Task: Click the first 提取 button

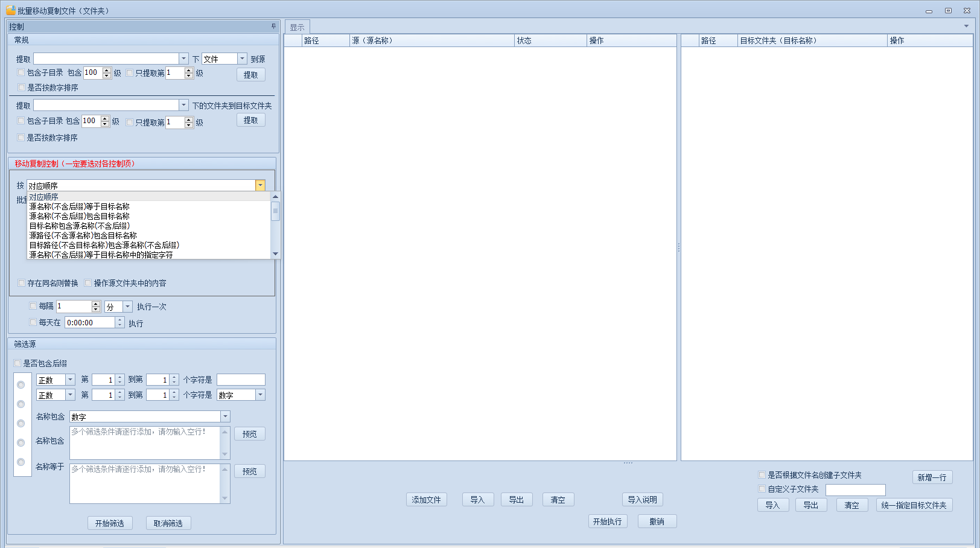Action: pos(250,75)
